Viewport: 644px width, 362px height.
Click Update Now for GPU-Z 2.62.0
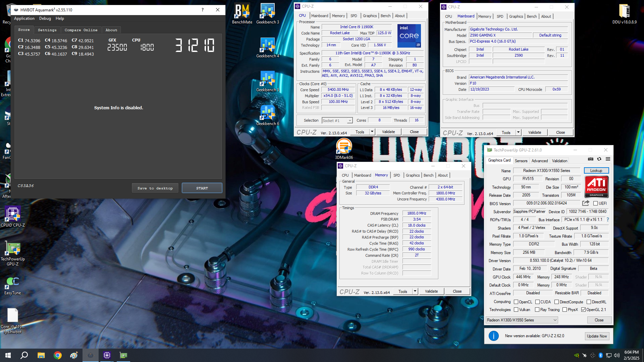point(597,336)
